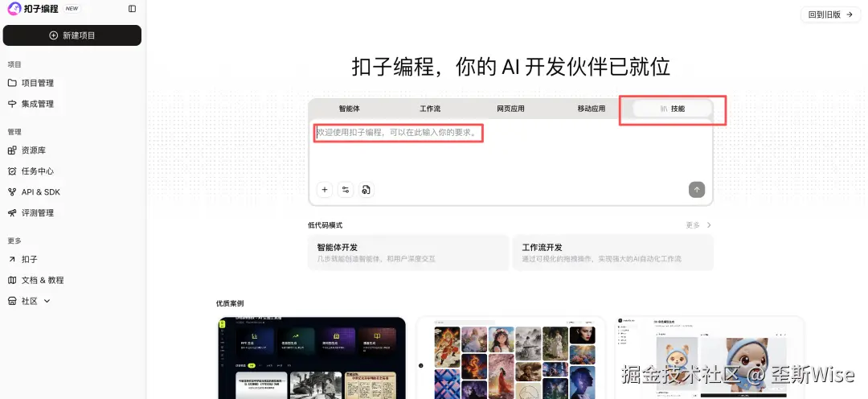Image resolution: width=868 pixels, height=399 pixels.
Task: Select the 技能 tab
Action: click(x=672, y=109)
